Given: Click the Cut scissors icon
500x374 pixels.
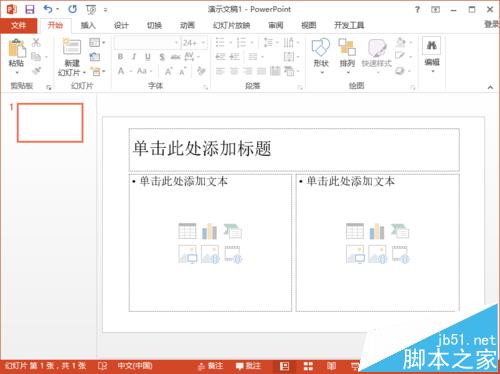Looking at the screenshot, I should tap(36, 42).
